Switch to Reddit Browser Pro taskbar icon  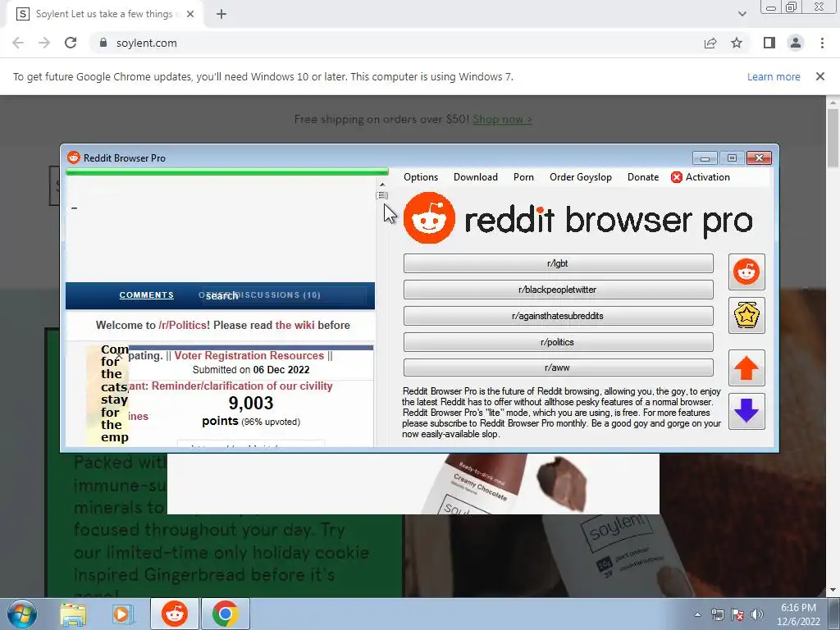(x=175, y=614)
